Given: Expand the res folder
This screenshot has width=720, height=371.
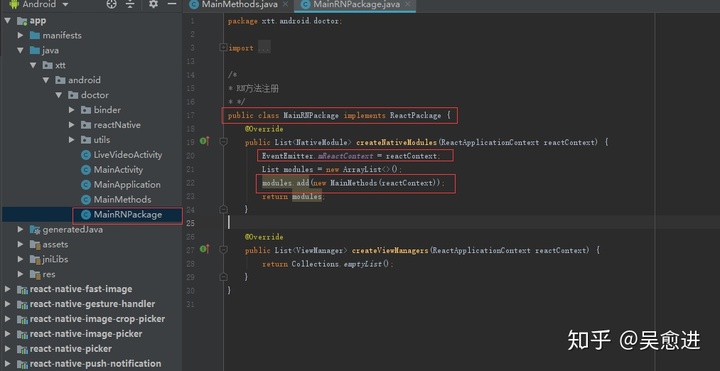Looking at the screenshot, I should pos(21,274).
